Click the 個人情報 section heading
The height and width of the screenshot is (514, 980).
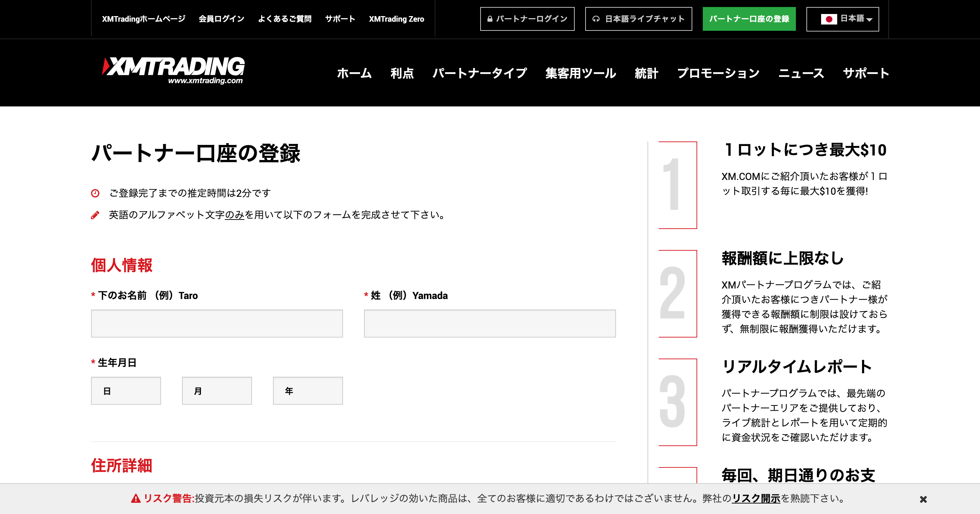122,265
